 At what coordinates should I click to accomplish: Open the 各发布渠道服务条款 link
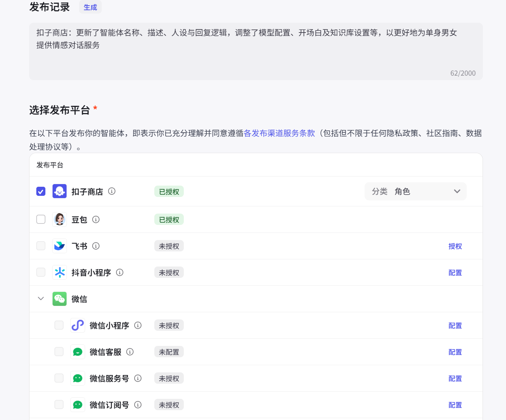click(x=279, y=133)
